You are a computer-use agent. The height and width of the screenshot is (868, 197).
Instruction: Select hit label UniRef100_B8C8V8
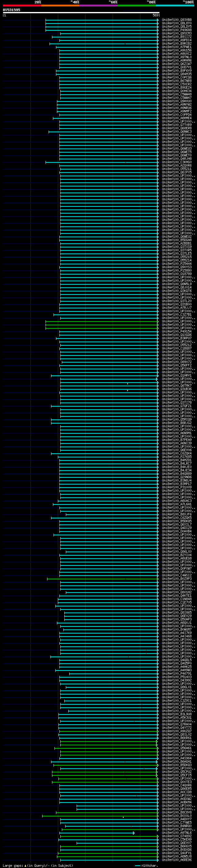176,812
